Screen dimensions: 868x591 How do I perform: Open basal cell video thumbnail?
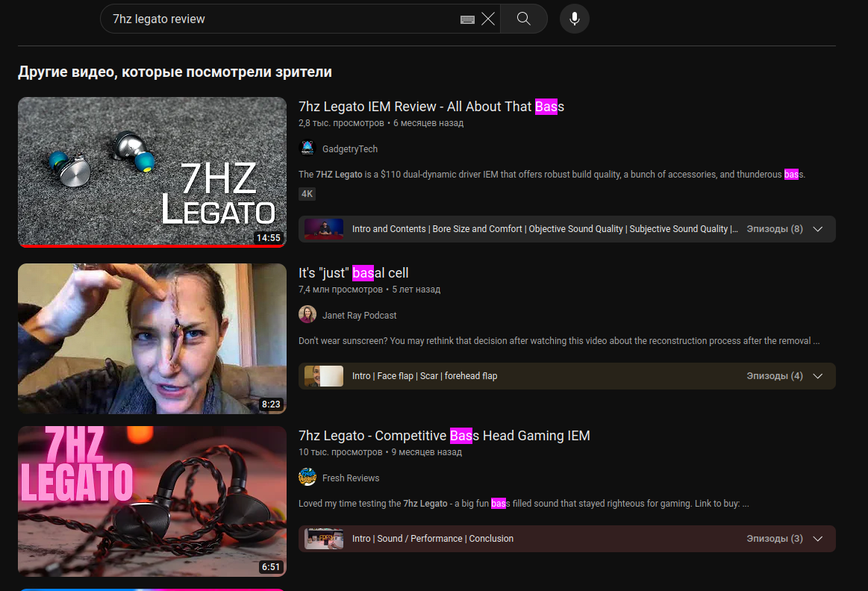pyautogui.click(x=152, y=339)
